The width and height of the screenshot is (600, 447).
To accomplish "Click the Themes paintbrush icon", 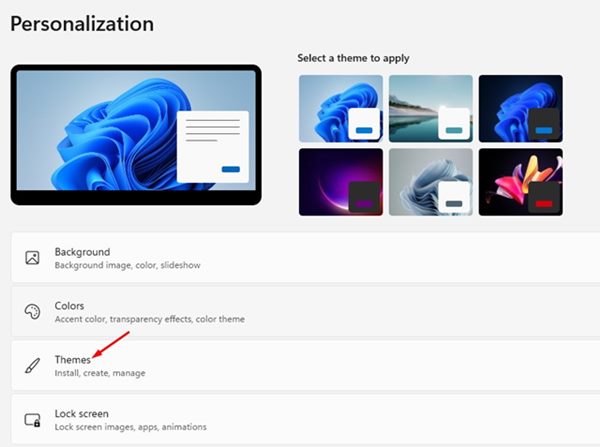I will [32, 365].
